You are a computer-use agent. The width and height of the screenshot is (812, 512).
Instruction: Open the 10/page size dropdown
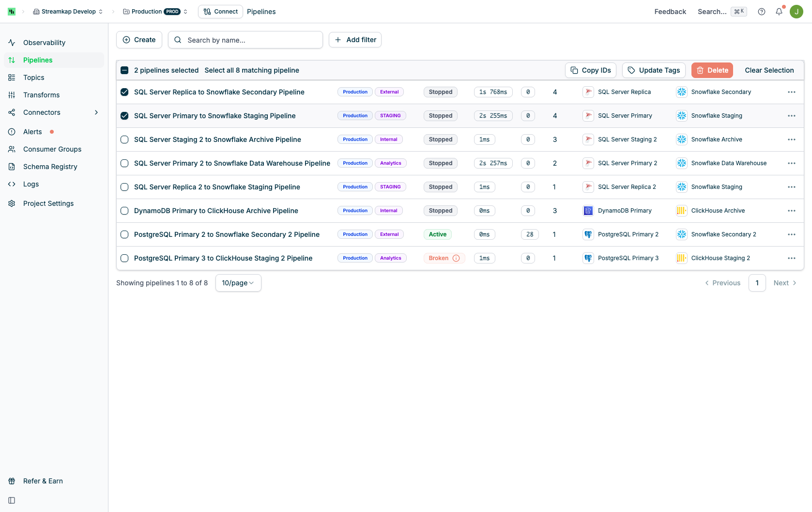238,283
